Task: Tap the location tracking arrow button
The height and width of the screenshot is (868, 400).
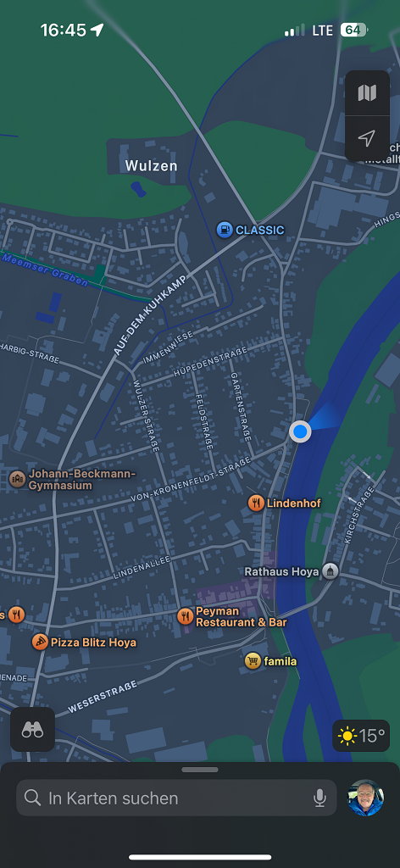Action: click(x=367, y=138)
